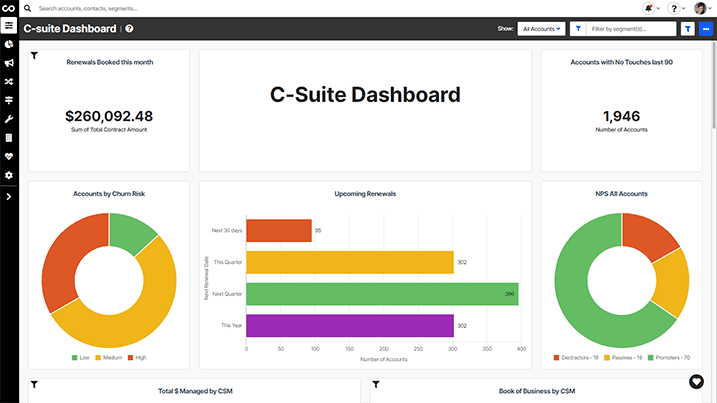
Task: Expand the sidebar with the arrow chevron
Action: pos(9,197)
